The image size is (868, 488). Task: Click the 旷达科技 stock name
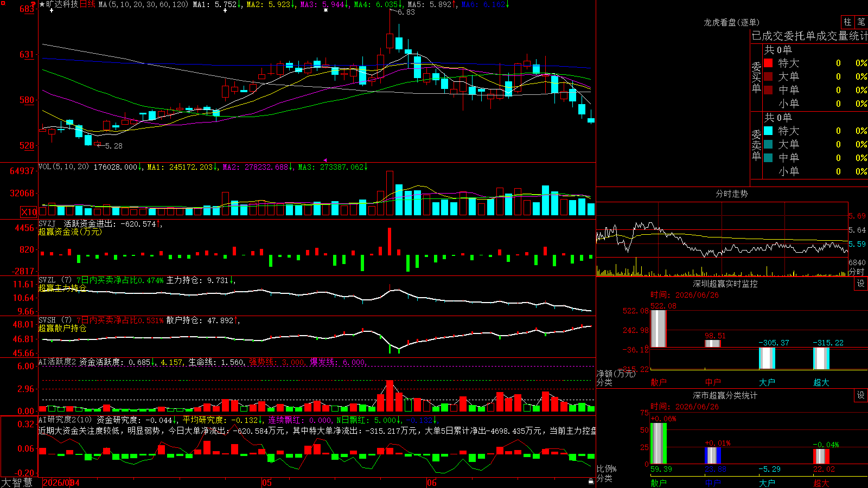pos(62,4)
